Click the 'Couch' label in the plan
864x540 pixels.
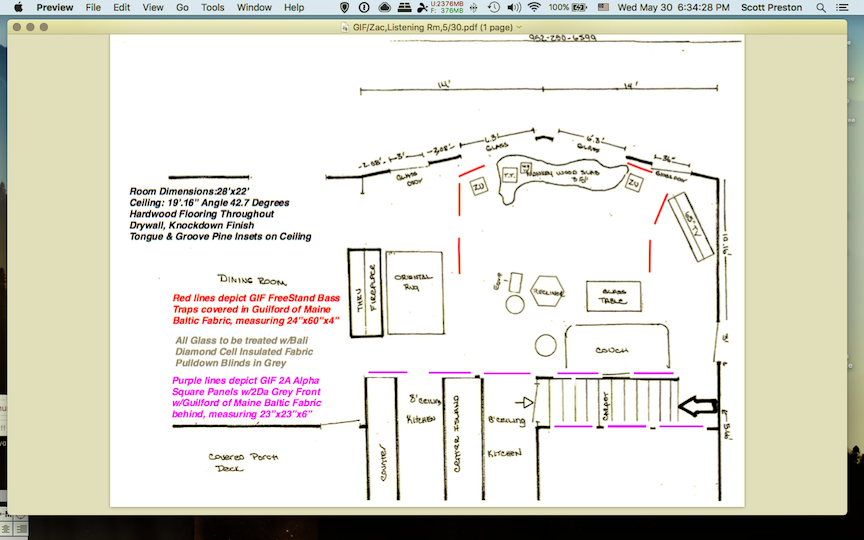pos(612,350)
